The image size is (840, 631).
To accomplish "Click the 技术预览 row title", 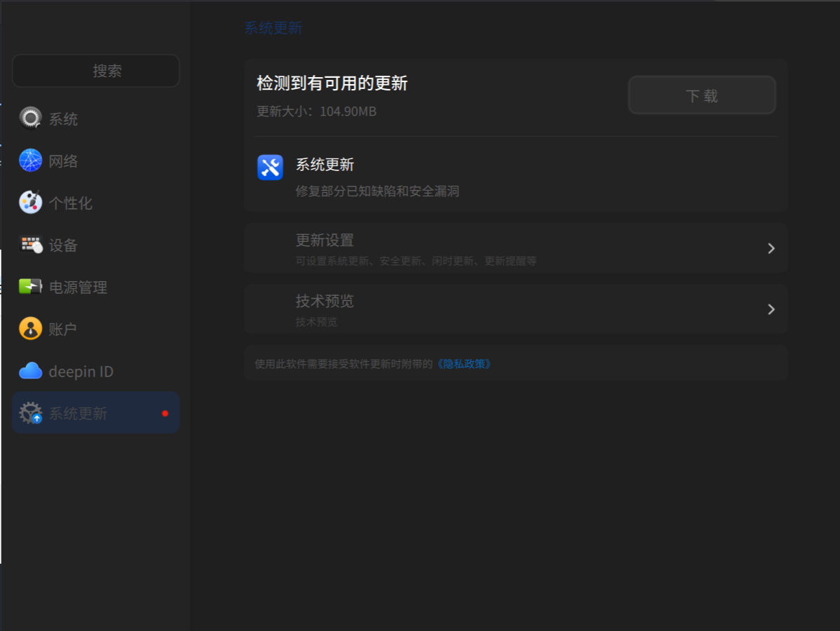I will coord(325,301).
